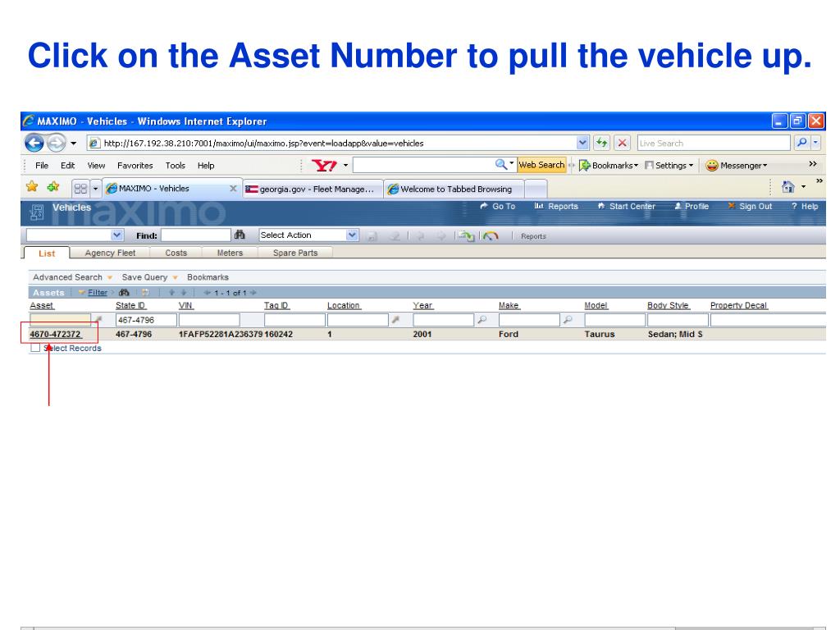Click the gauge KPI toolbar icon
The image size is (840, 630).
coord(491,235)
